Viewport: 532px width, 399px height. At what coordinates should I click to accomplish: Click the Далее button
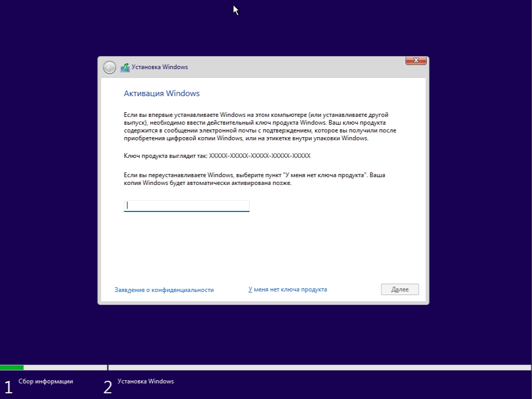pyautogui.click(x=400, y=289)
